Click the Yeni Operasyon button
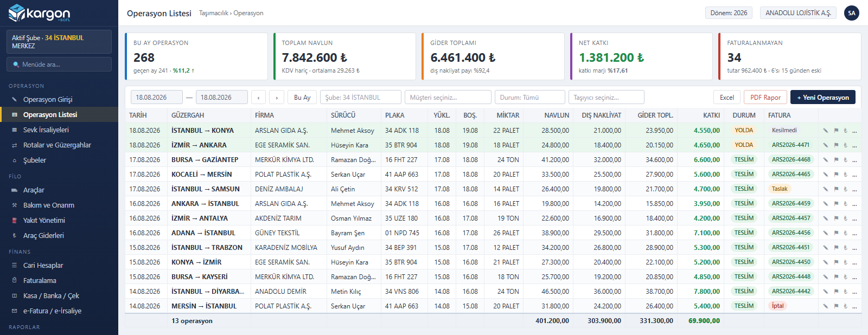The height and width of the screenshot is (335, 868). tap(823, 98)
